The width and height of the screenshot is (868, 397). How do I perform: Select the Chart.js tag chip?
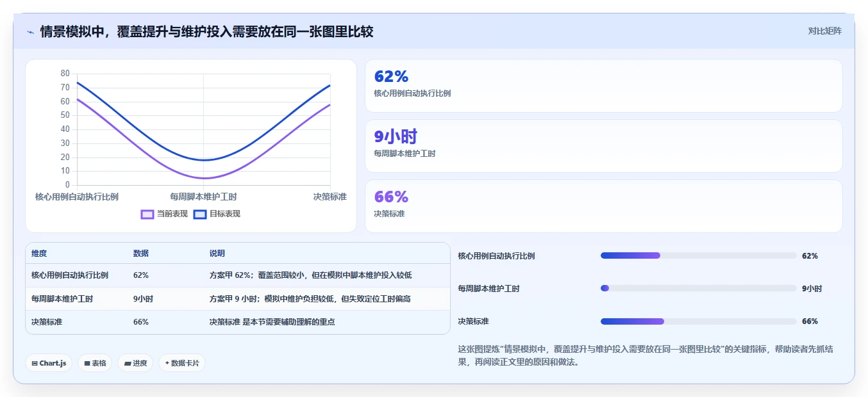click(49, 363)
